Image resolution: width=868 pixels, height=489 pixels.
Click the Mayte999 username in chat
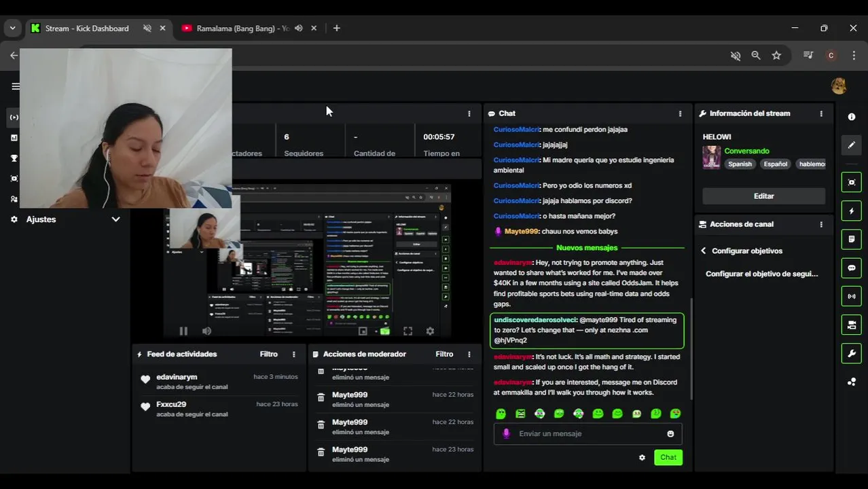(522, 232)
